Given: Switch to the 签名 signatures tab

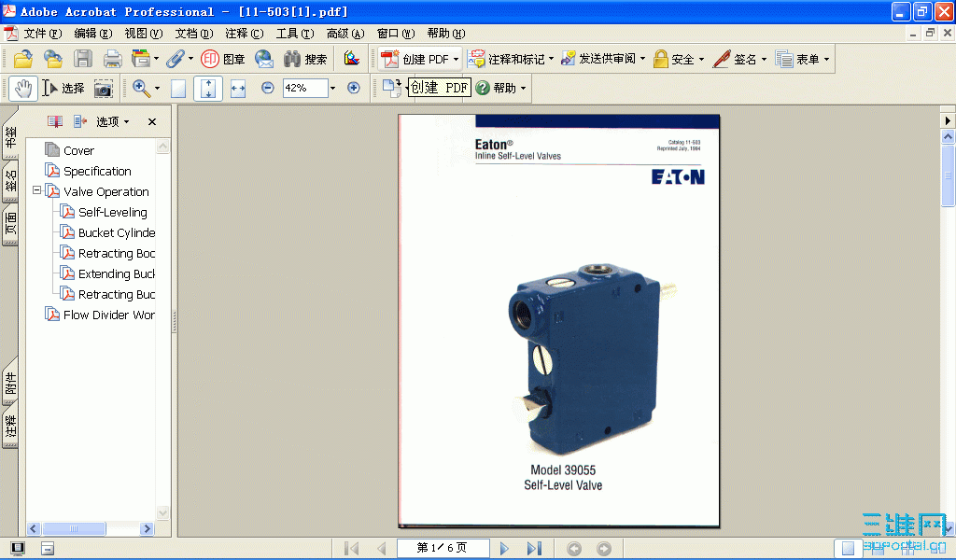Looking at the screenshot, I should (x=10, y=181).
